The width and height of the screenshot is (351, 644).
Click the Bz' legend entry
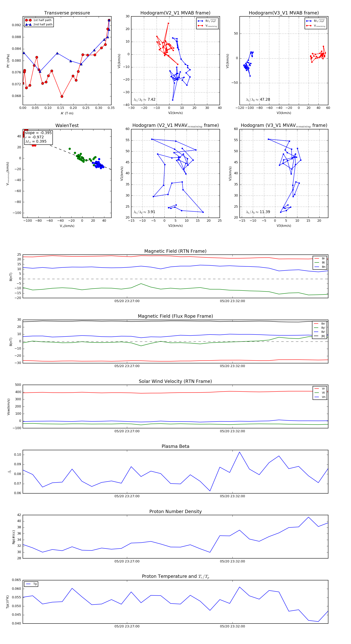click(320, 332)
